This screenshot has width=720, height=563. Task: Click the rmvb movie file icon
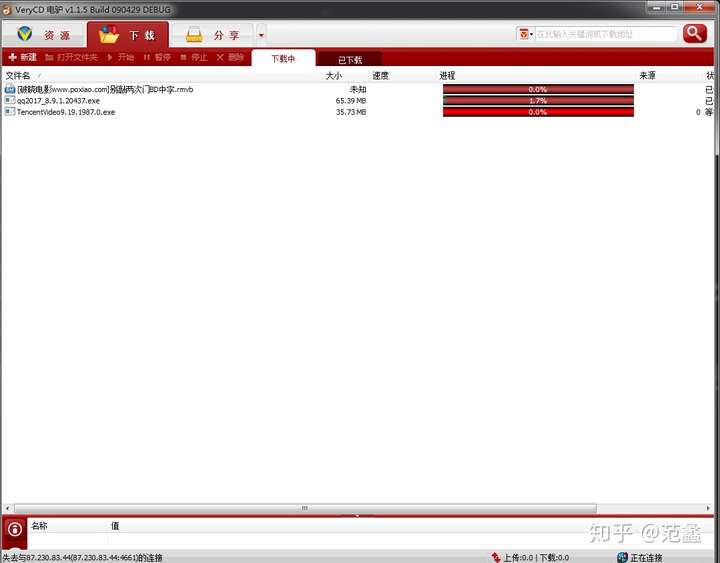coord(10,89)
